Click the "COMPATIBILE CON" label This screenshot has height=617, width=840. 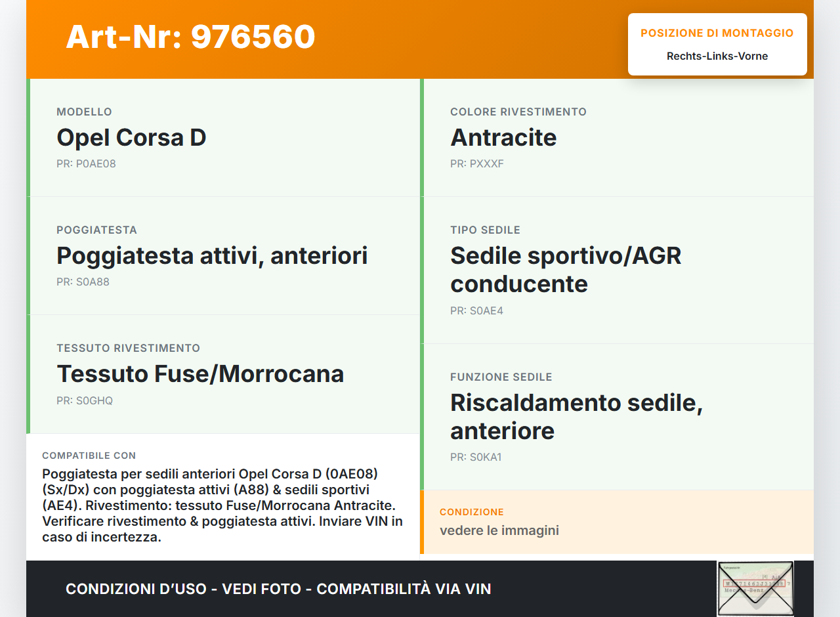(x=89, y=456)
